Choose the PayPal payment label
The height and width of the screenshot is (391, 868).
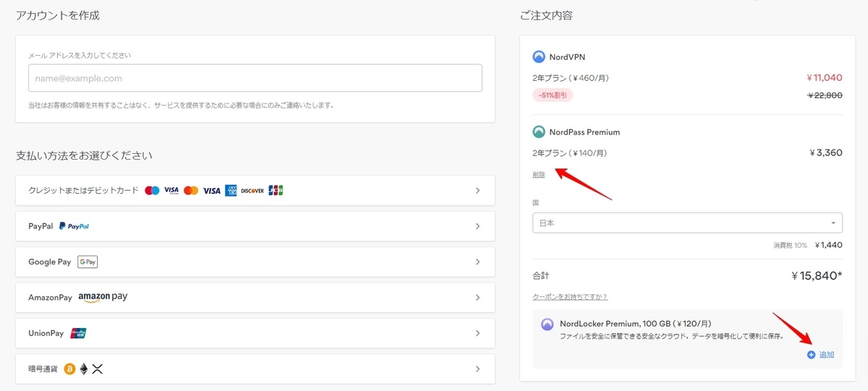(x=41, y=226)
